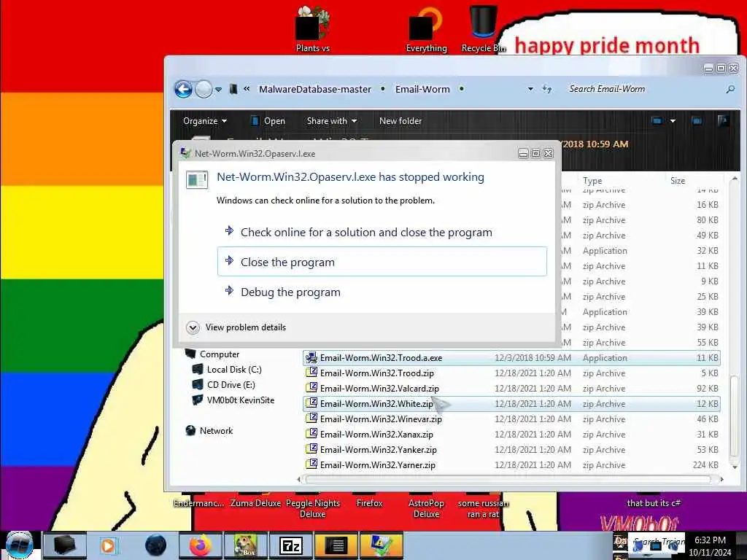Click the zip icon of Yarner.zip
Image resolution: width=747 pixels, height=560 pixels.
(x=311, y=464)
